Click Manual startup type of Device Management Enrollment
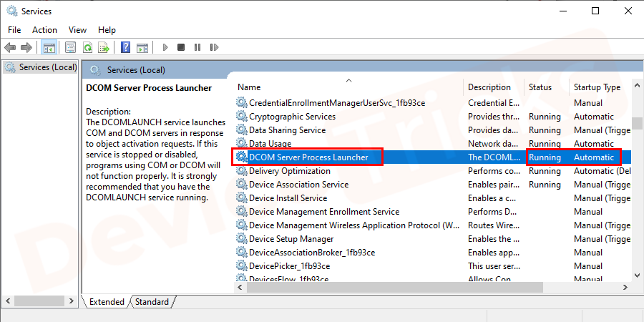The height and width of the screenshot is (322, 644). 588,212
